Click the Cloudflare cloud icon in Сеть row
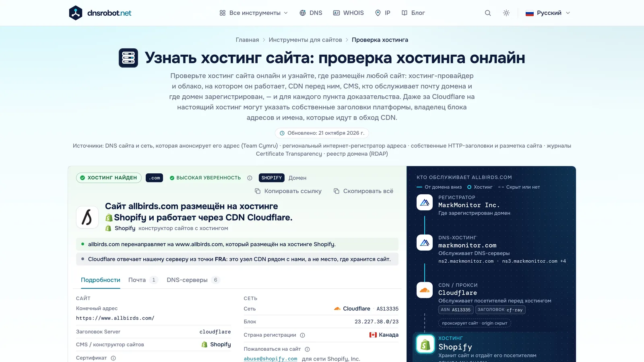Image resolution: width=644 pixels, height=362 pixels. point(337,309)
